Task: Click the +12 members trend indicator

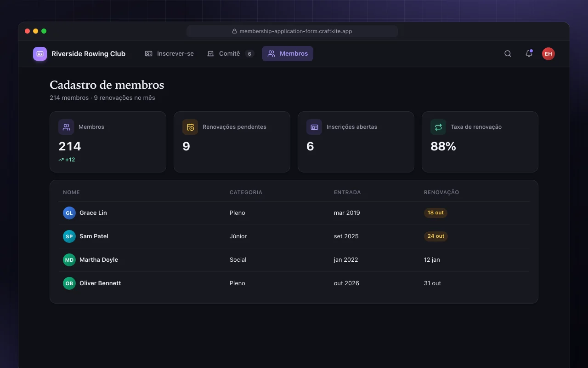Action: [67, 160]
